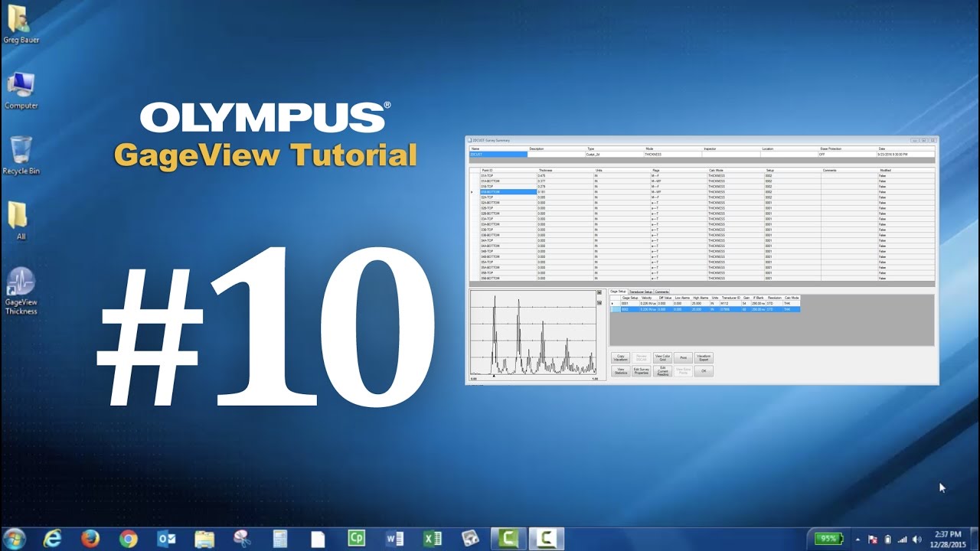This screenshot has width=980, height=551.
Task: Click the taskbar clock showing 2:37 PM
Action: [x=946, y=539]
